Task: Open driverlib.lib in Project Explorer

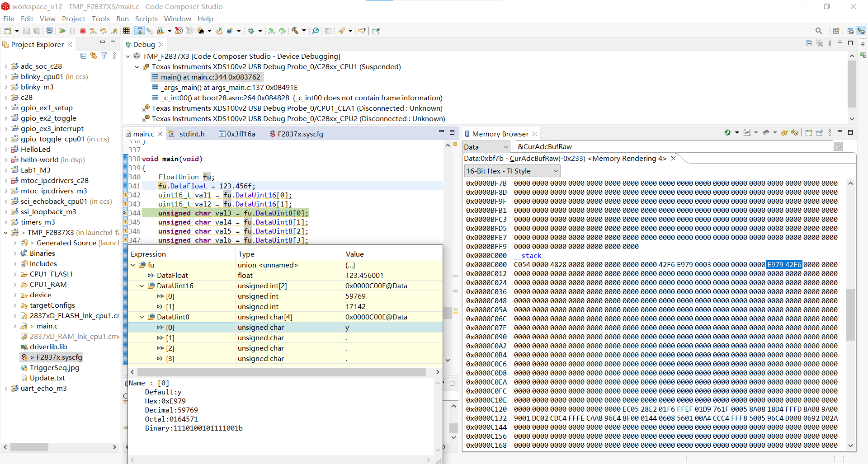Action: [x=48, y=347]
